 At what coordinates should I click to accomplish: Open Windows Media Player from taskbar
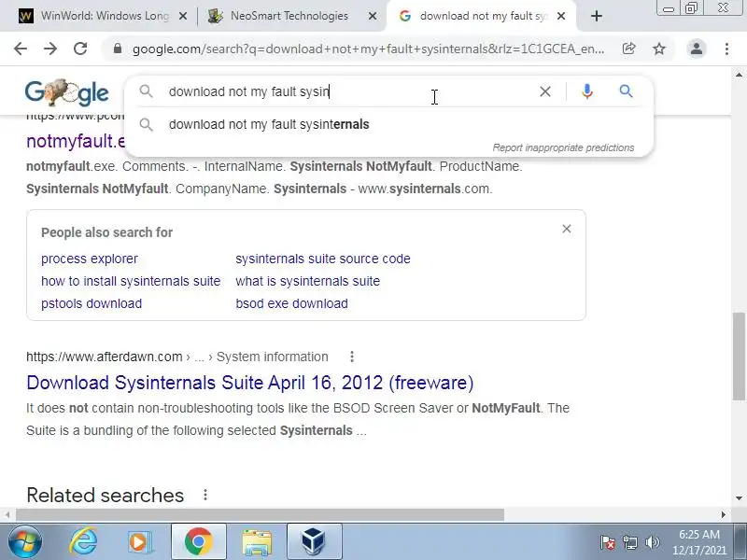click(x=139, y=542)
